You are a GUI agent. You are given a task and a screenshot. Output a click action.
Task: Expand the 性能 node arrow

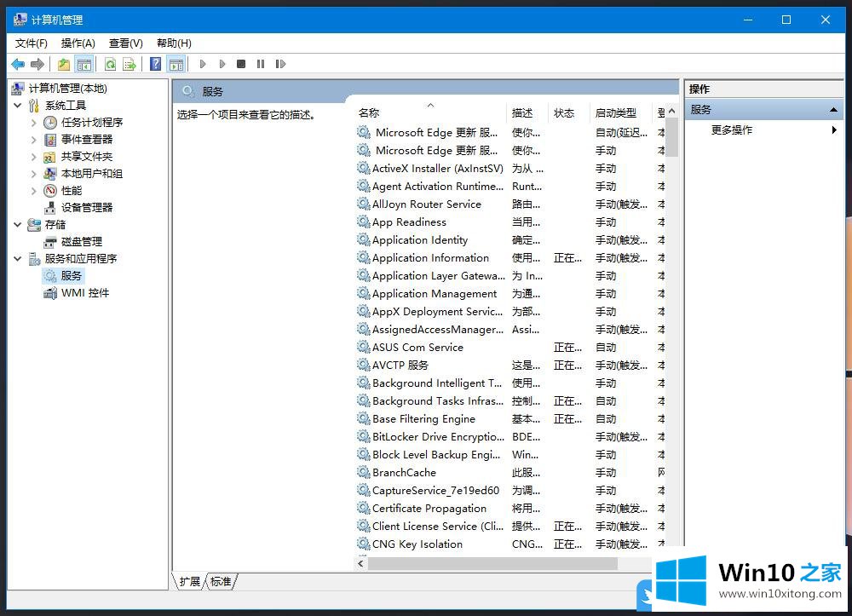(x=34, y=191)
